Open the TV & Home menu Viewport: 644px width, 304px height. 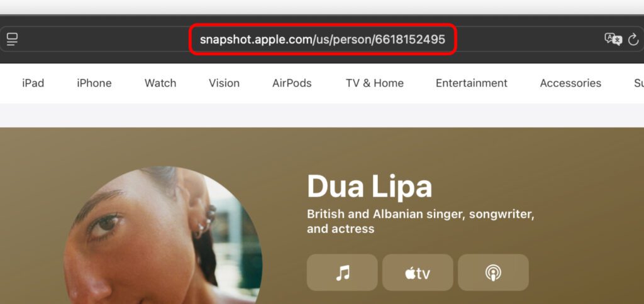pyautogui.click(x=375, y=84)
